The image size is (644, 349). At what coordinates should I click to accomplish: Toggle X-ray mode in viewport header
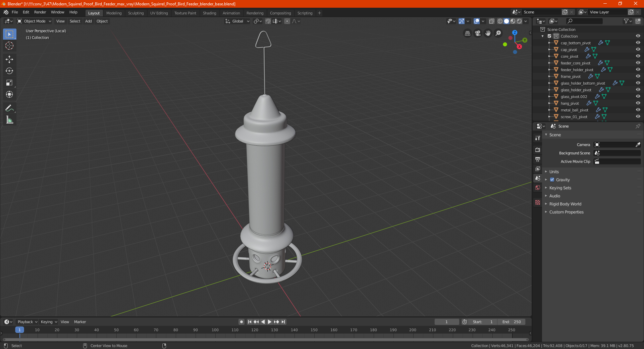click(491, 21)
